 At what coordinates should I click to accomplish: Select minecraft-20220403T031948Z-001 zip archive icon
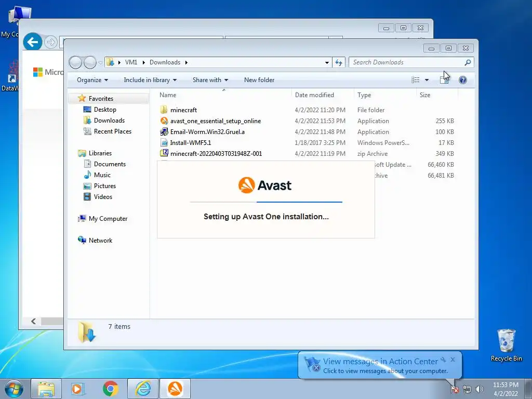pos(164,153)
